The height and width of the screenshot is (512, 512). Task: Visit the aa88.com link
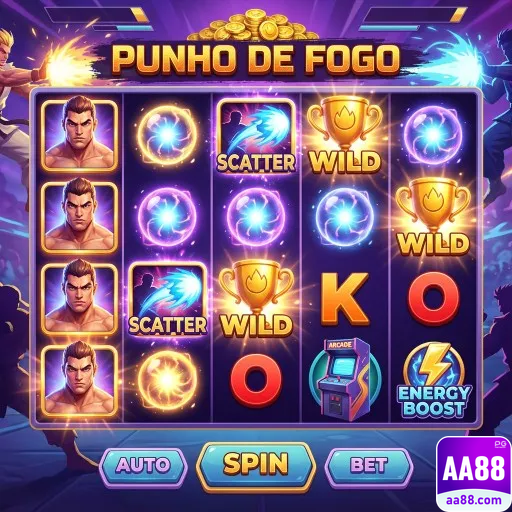point(474,501)
